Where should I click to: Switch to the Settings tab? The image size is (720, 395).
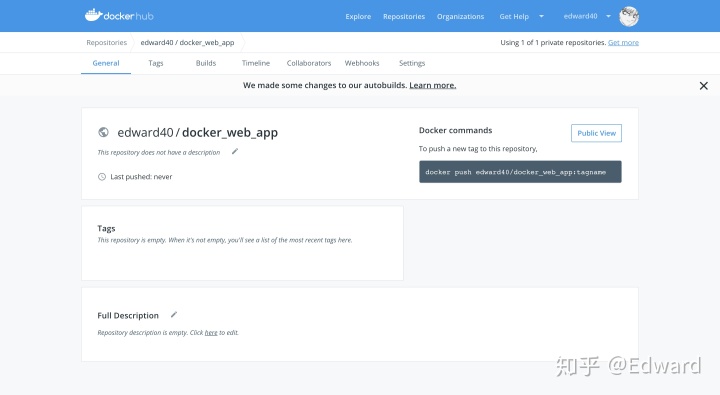pos(412,63)
